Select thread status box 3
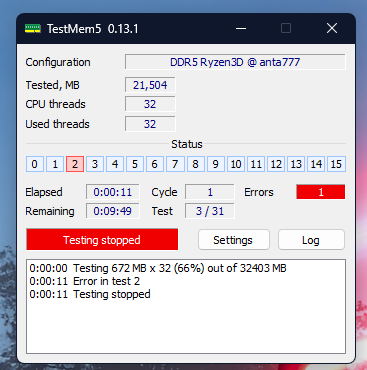 95,164
